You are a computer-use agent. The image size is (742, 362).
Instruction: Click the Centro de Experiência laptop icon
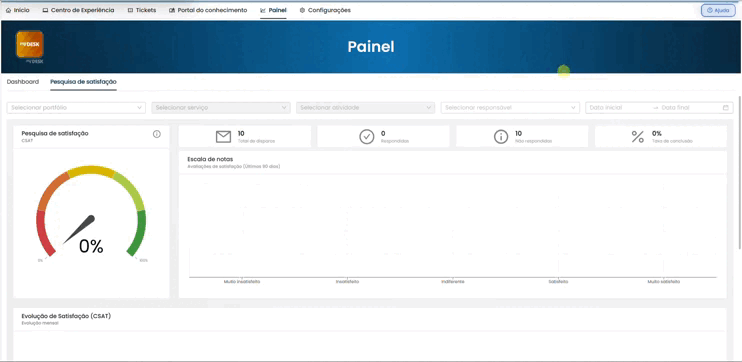45,10
